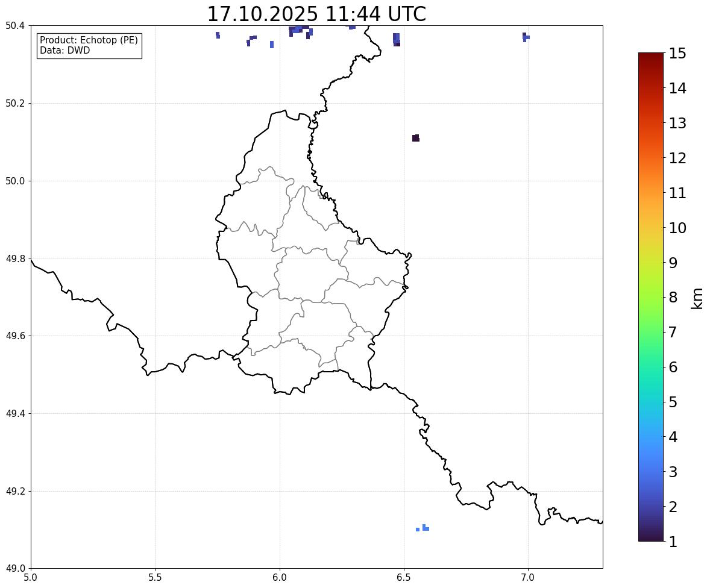
Task: Click the colorbar tick value 13
Action: [x=677, y=123]
